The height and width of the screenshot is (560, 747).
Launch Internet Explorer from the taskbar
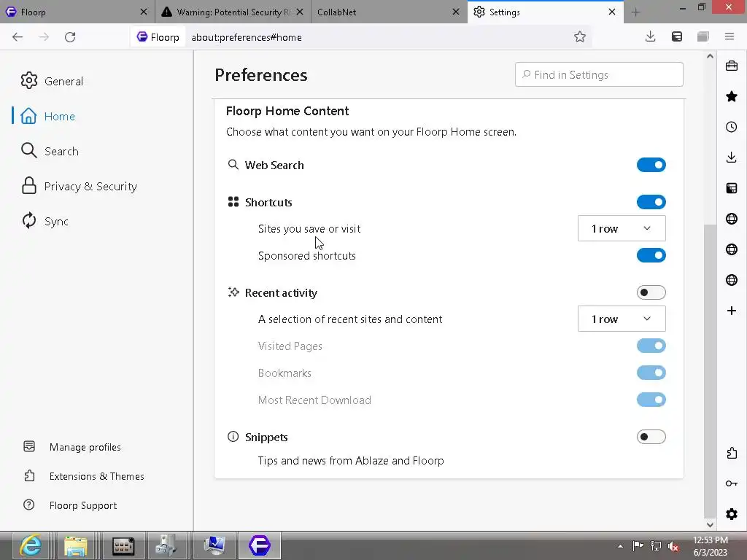click(31, 545)
